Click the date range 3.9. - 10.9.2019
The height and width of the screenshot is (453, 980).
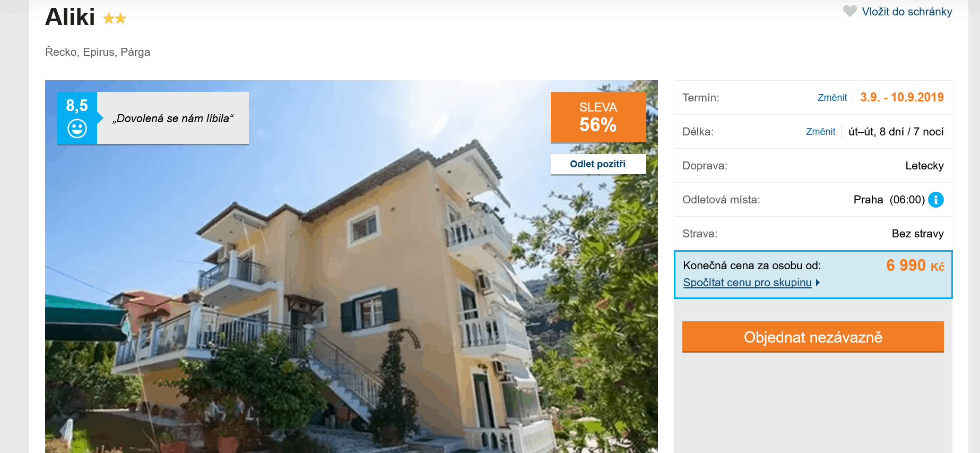(x=902, y=97)
